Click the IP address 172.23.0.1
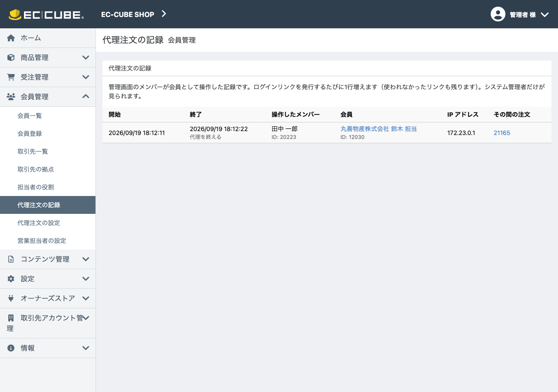This screenshot has height=392, width=558. click(x=461, y=133)
